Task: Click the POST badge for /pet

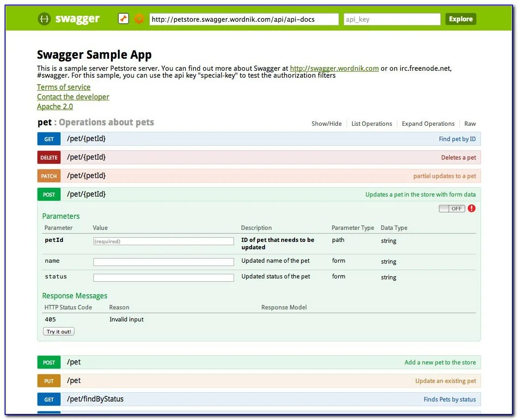Action: [49, 362]
